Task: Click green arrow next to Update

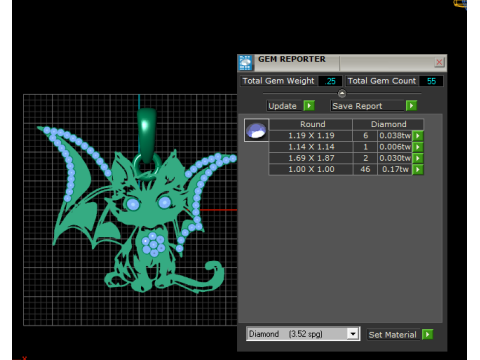Action: click(309, 106)
